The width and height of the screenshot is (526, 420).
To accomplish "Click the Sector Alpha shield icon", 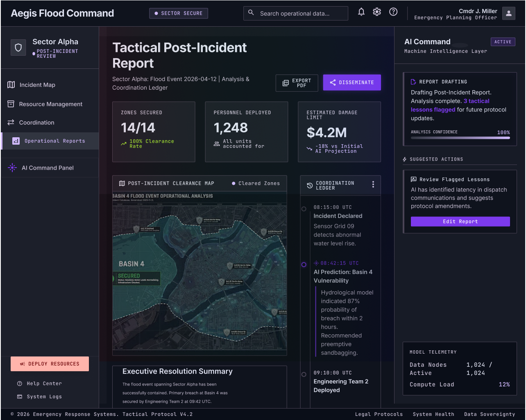I will [18, 48].
